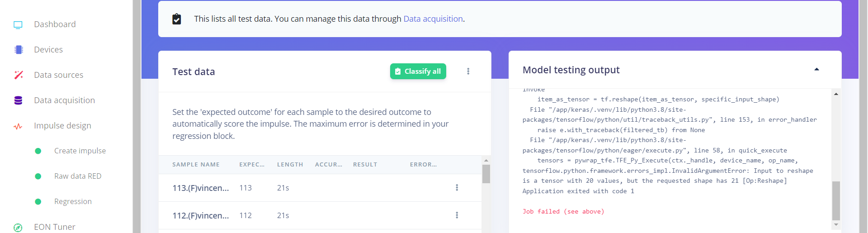Click the Devices chip icon
The width and height of the screenshot is (868, 233).
(x=18, y=50)
